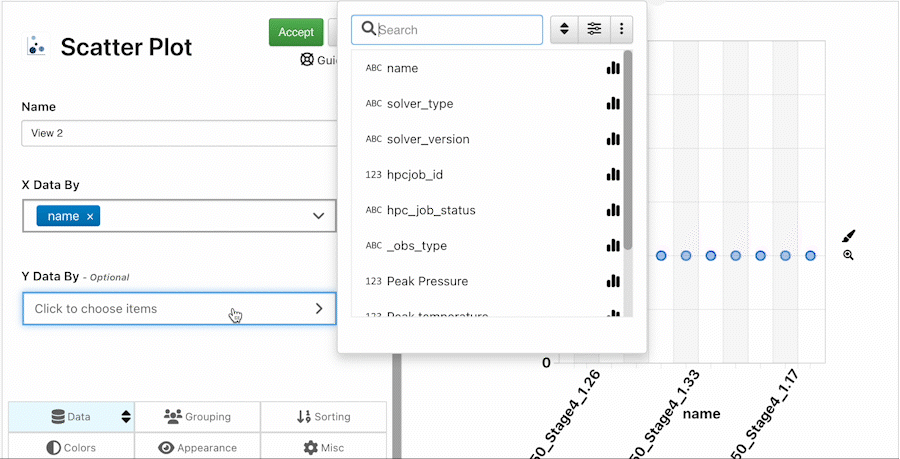This screenshot has width=900, height=459.
Task: Open the Colors tab
Action: click(x=71, y=447)
